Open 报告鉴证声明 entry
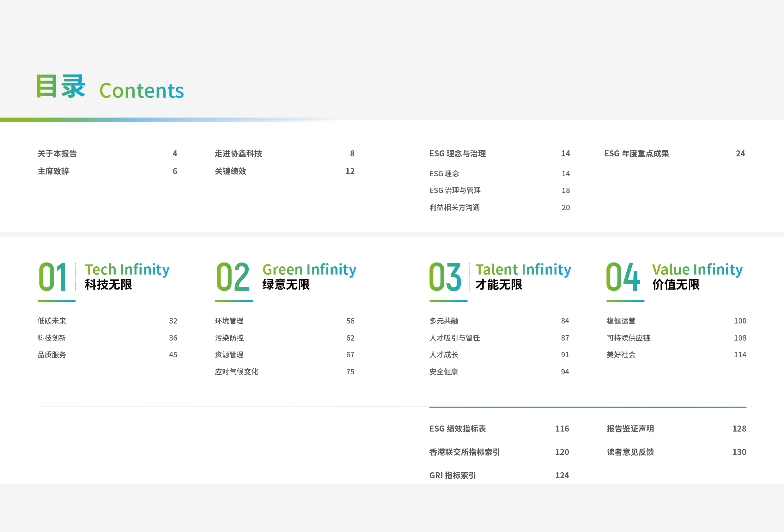Viewport: 784px width, 532px height. point(630,429)
